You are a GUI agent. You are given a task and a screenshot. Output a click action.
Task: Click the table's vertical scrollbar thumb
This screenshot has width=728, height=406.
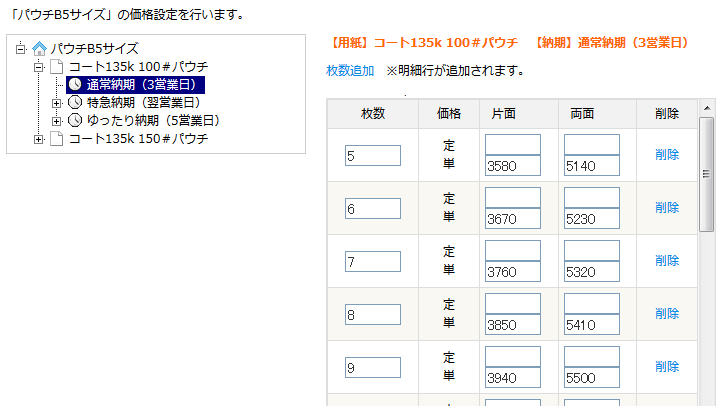(x=707, y=174)
